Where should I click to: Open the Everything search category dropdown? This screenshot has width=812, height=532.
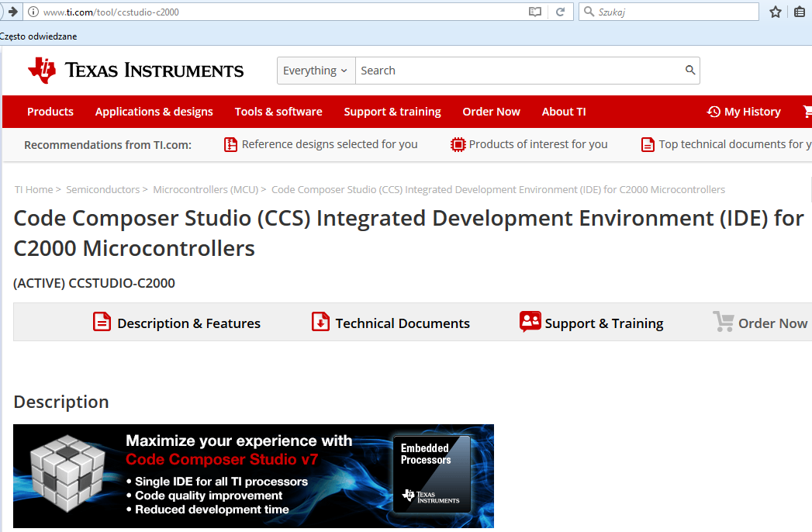tap(316, 71)
